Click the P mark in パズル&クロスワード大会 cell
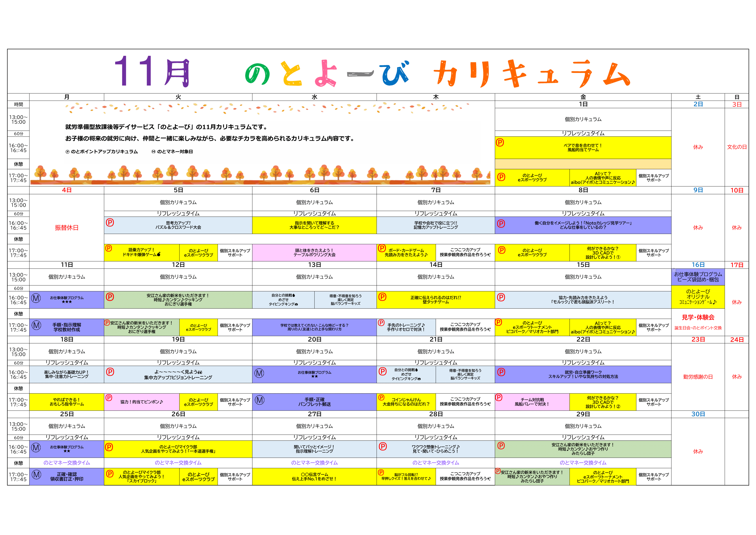 coord(110,223)
